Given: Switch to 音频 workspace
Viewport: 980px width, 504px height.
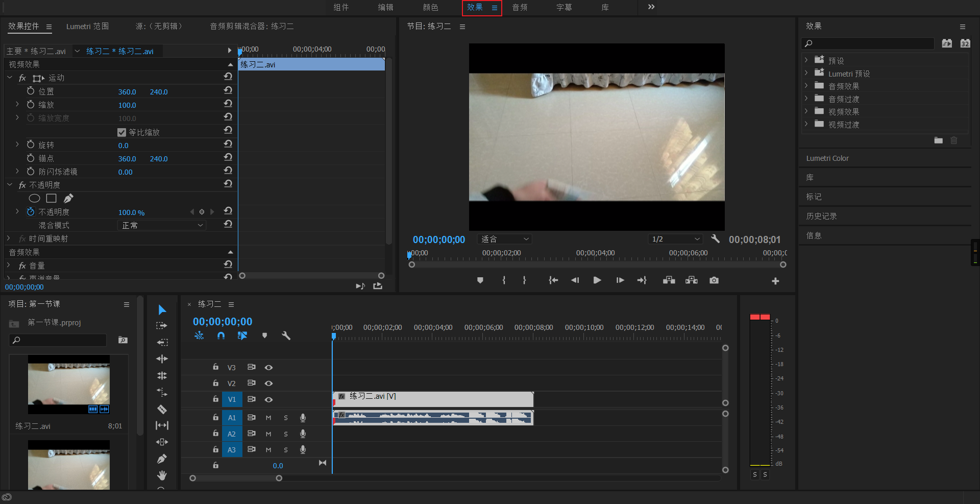Looking at the screenshot, I should tap(520, 7).
